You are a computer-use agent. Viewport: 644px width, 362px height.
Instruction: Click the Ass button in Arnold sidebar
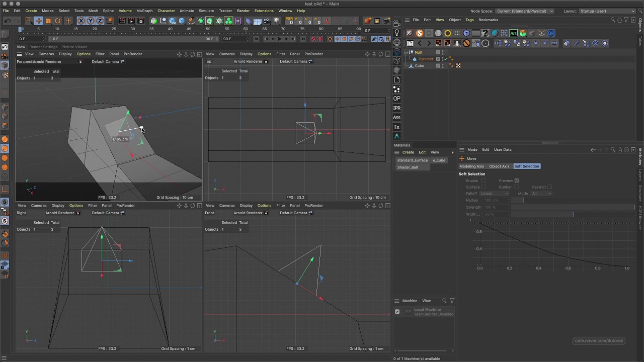coord(396,118)
